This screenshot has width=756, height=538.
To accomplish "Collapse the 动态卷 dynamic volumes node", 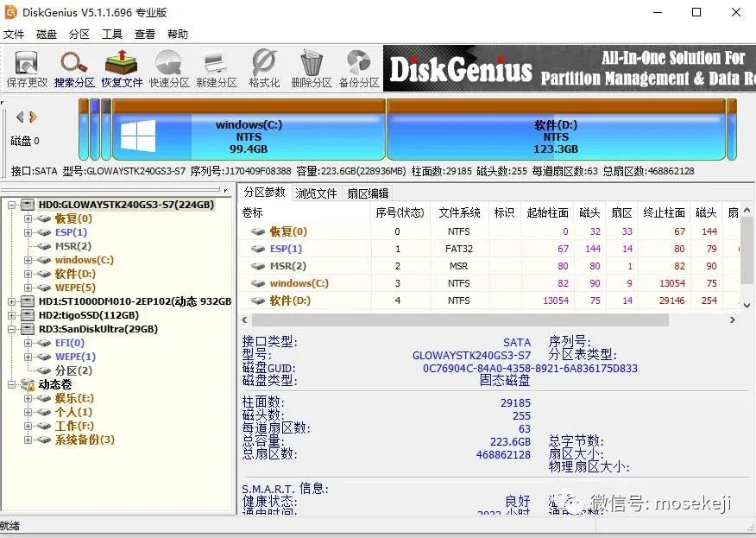I will 11,384.
